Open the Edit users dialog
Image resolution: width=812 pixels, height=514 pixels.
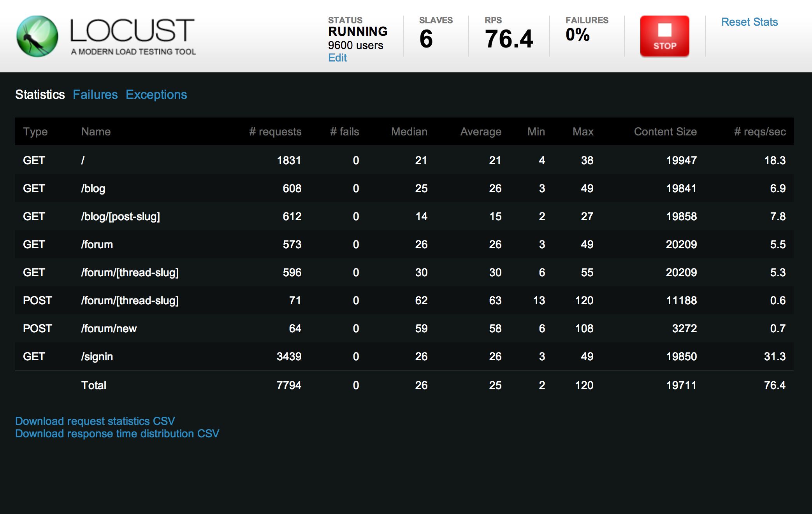pyautogui.click(x=337, y=58)
